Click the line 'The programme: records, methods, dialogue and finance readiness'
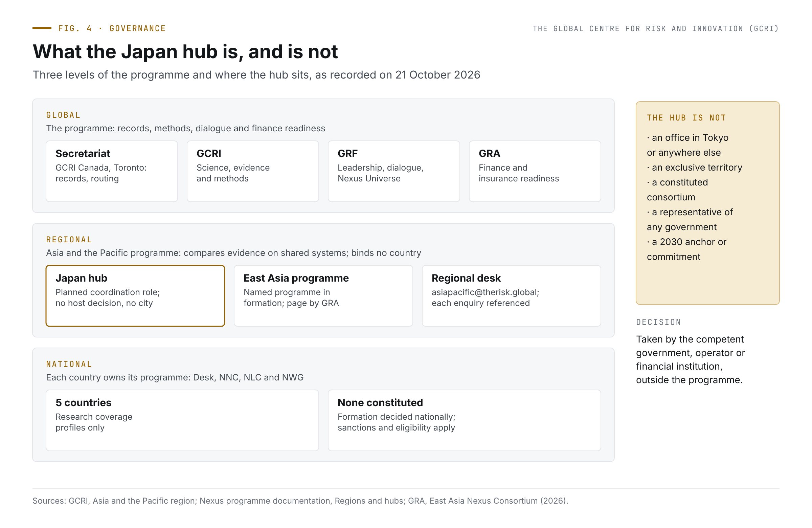 [186, 128]
